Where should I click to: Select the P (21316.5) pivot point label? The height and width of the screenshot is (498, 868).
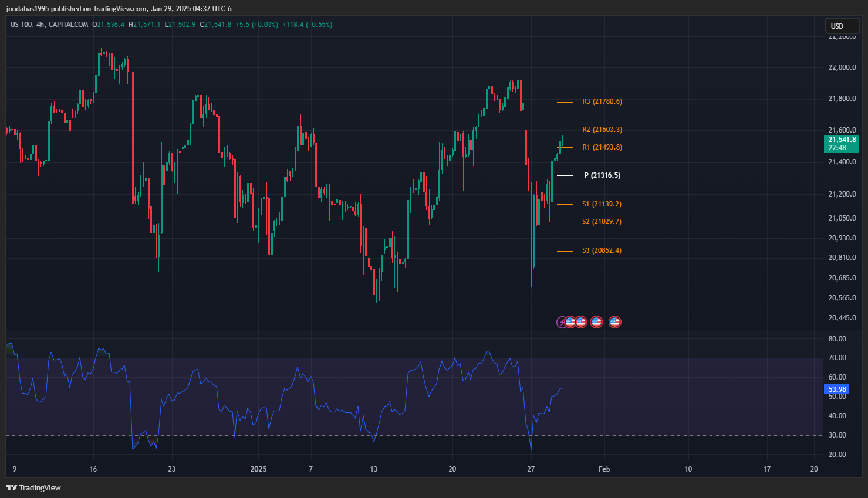602,175
